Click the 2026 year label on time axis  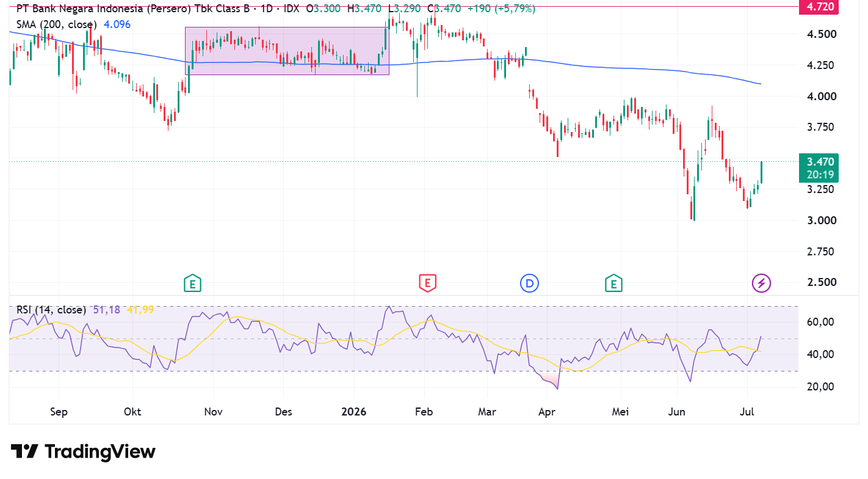click(353, 412)
